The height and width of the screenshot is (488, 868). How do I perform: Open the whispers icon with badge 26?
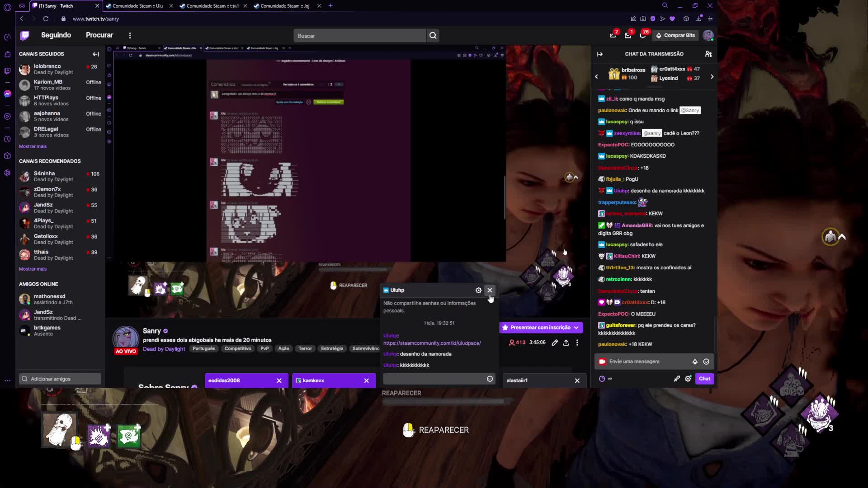643,35
